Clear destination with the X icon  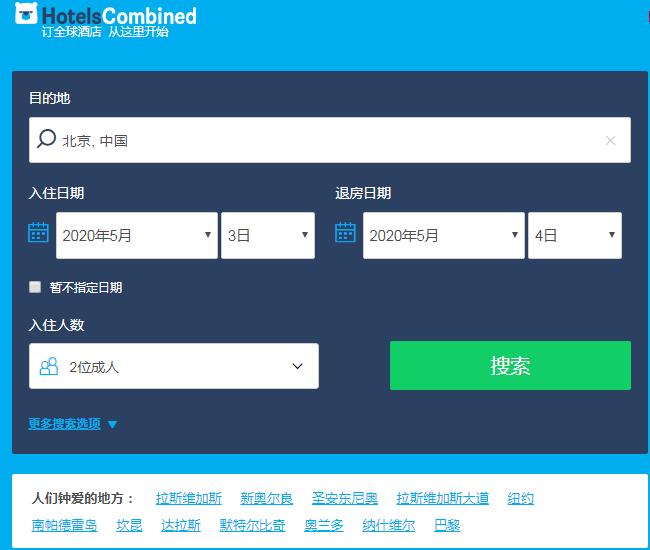coord(610,141)
